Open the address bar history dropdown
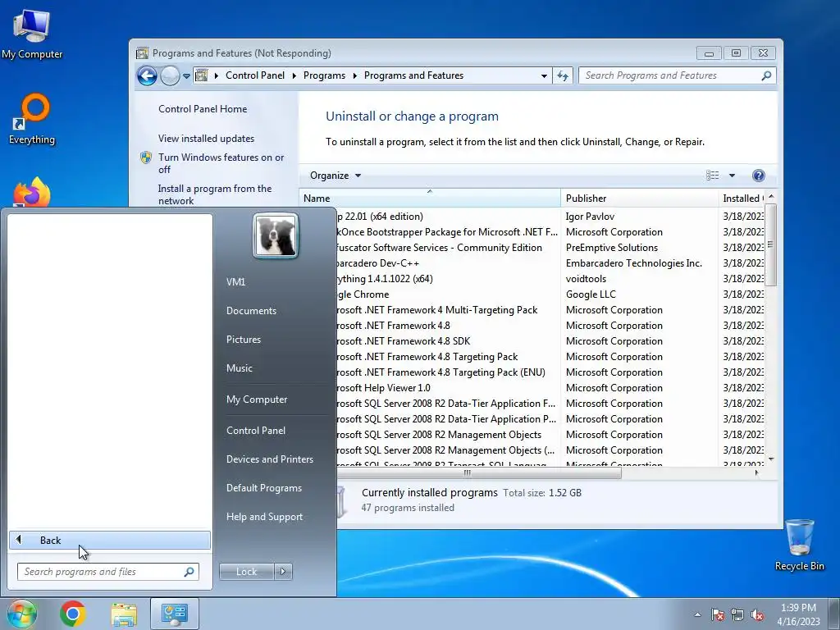The image size is (840, 630). point(545,76)
